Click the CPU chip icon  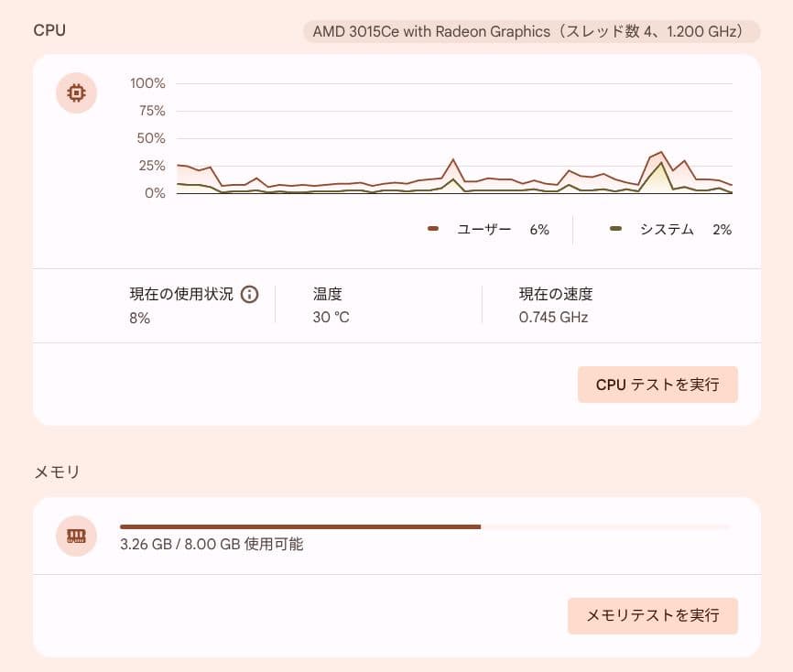(x=77, y=92)
